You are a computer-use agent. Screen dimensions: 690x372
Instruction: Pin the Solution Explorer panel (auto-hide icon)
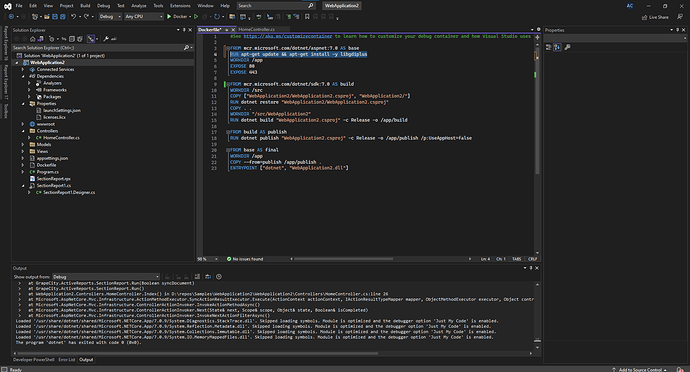pyautogui.click(x=184, y=30)
